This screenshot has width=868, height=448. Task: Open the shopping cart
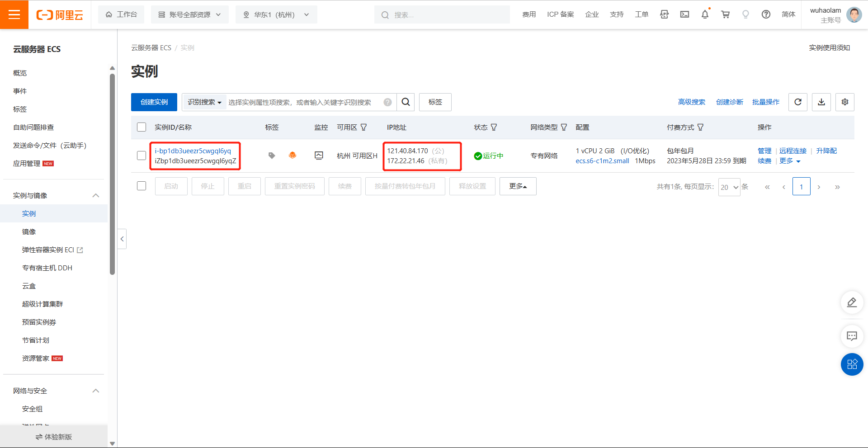pyautogui.click(x=725, y=14)
